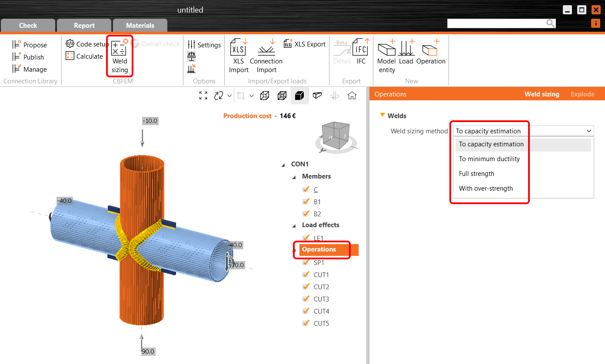605x364 pixels.
Task: Switch viewport to transparent display mode
Action: pos(317,95)
